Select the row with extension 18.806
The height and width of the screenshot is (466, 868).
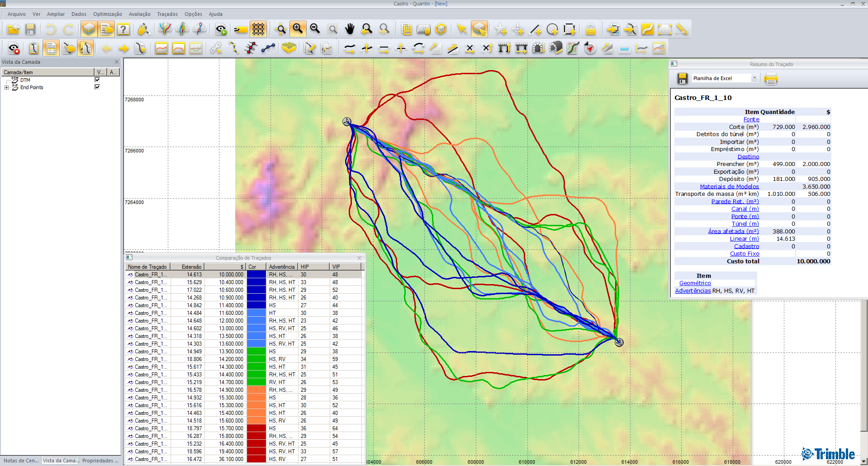tap(244, 359)
